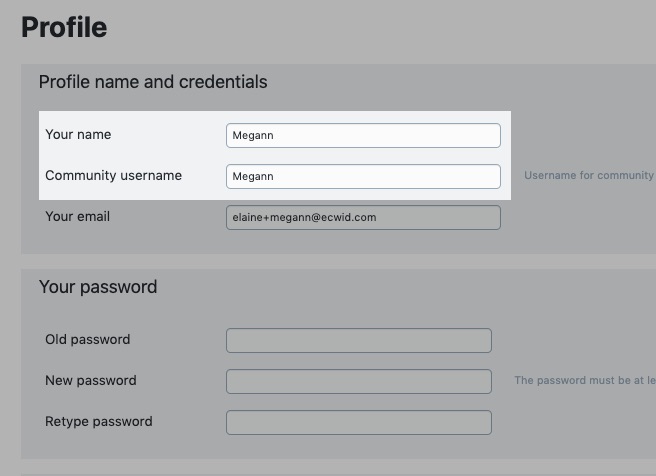The height and width of the screenshot is (476, 656).
Task: Click the Profile page heading
Action: pyautogui.click(x=64, y=27)
